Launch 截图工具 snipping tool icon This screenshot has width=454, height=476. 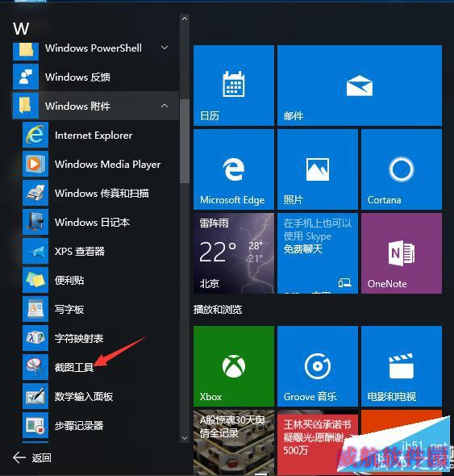pyautogui.click(x=35, y=367)
